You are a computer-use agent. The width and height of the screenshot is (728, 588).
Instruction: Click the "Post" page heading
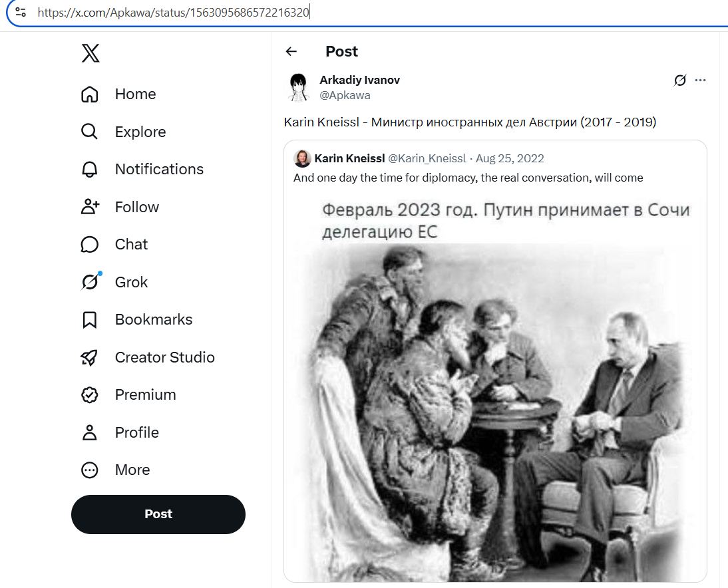point(342,51)
